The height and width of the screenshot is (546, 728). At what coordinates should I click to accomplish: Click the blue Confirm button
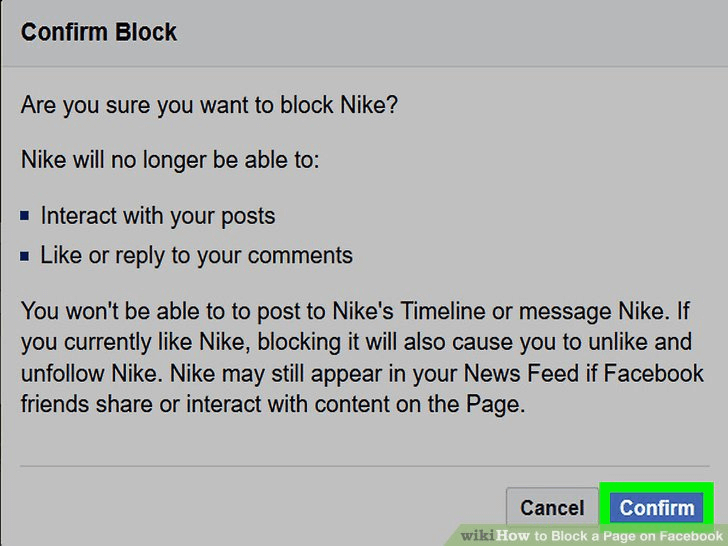click(656, 508)
